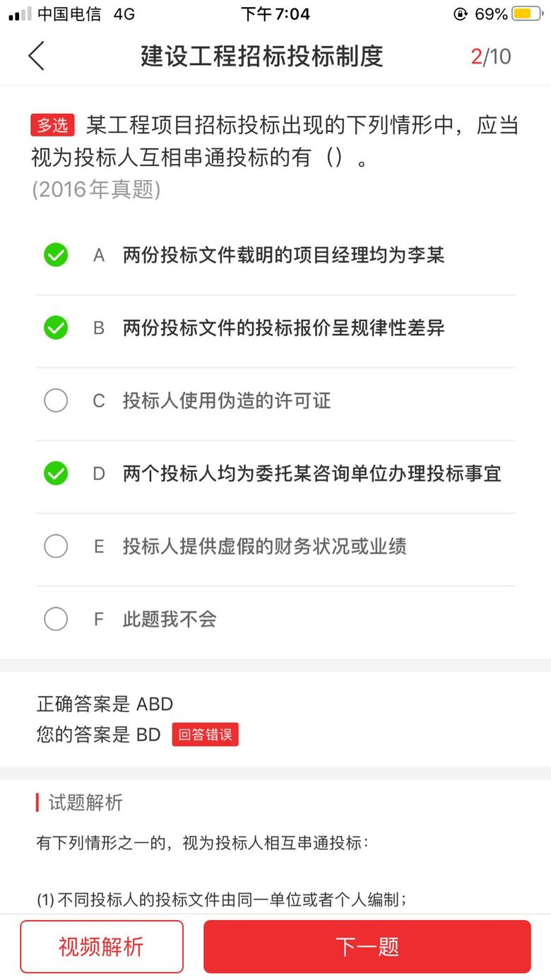Open 视频解析 video explanation

(102, 946)
